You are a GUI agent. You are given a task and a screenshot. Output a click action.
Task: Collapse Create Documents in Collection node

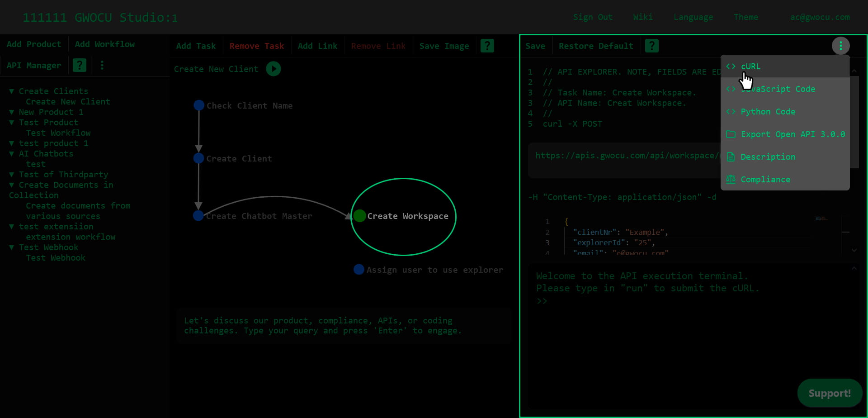click(12, 185)
